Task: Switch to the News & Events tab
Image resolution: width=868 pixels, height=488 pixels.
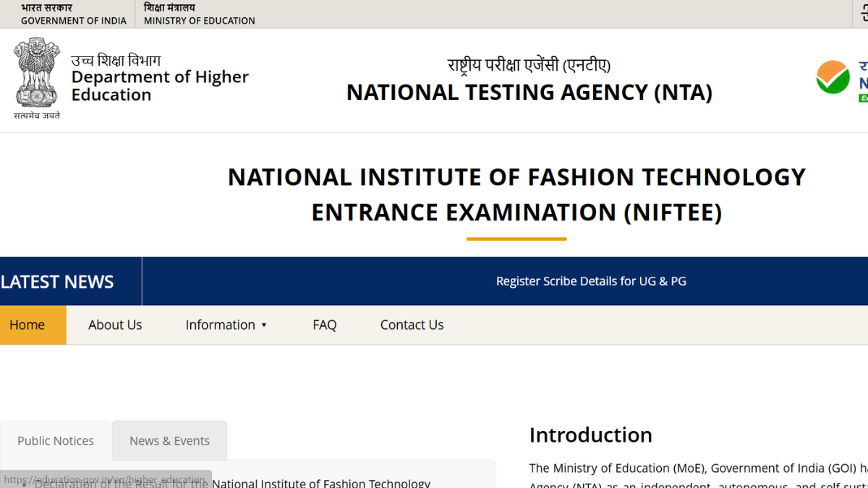Action: pos(169,440)
